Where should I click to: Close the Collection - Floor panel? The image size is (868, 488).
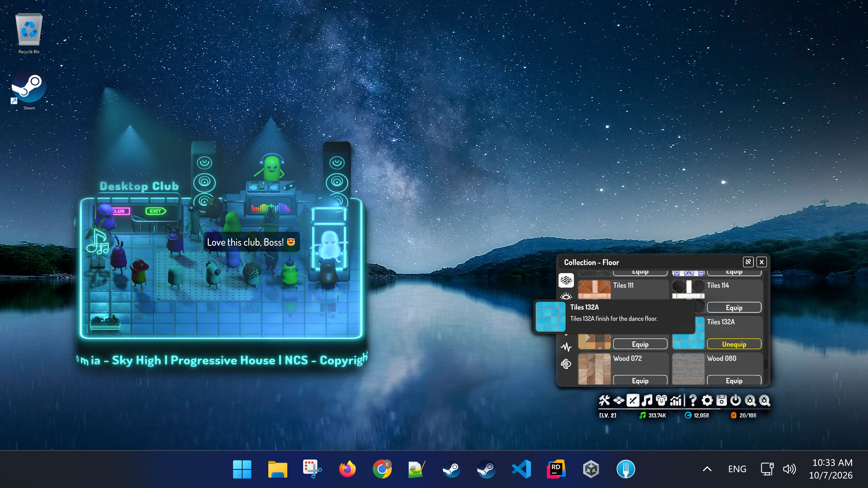[x=762, y=262]
